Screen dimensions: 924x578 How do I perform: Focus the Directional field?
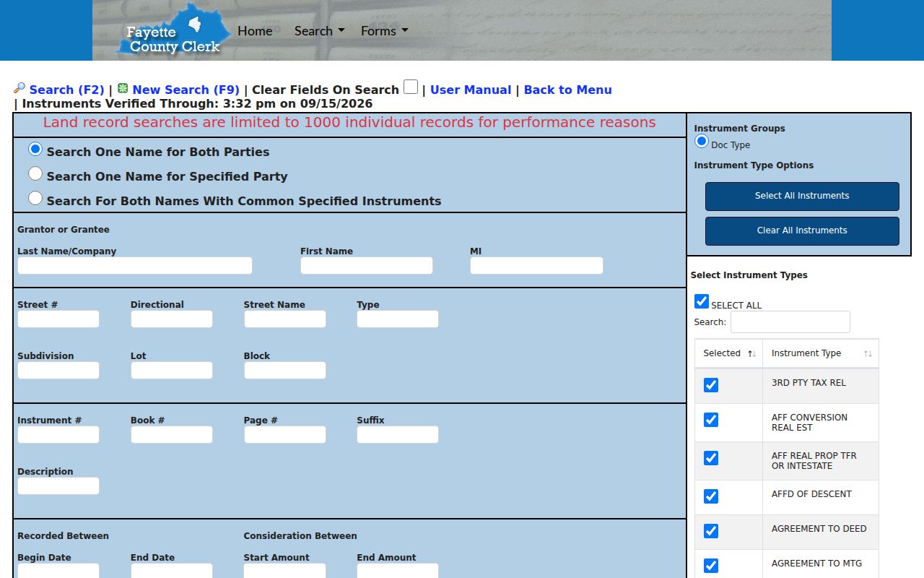pyautogui.click(x=172, y=319)
